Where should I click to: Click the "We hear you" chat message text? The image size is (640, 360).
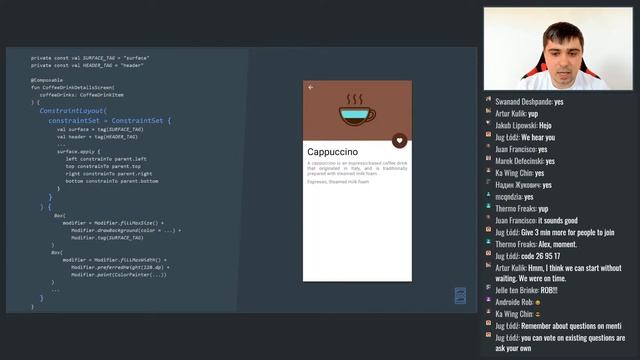pyautogui.click(x=538, y=138)
